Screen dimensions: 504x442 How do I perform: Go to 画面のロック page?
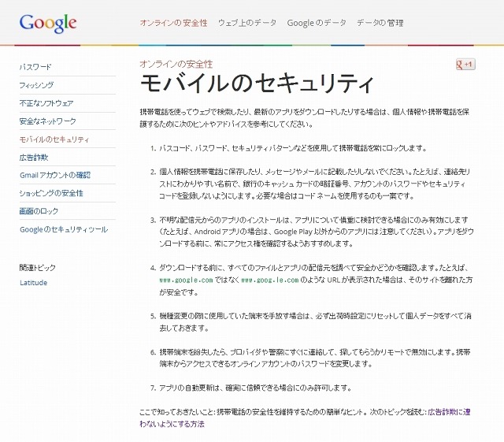click(x=39, y=211)
